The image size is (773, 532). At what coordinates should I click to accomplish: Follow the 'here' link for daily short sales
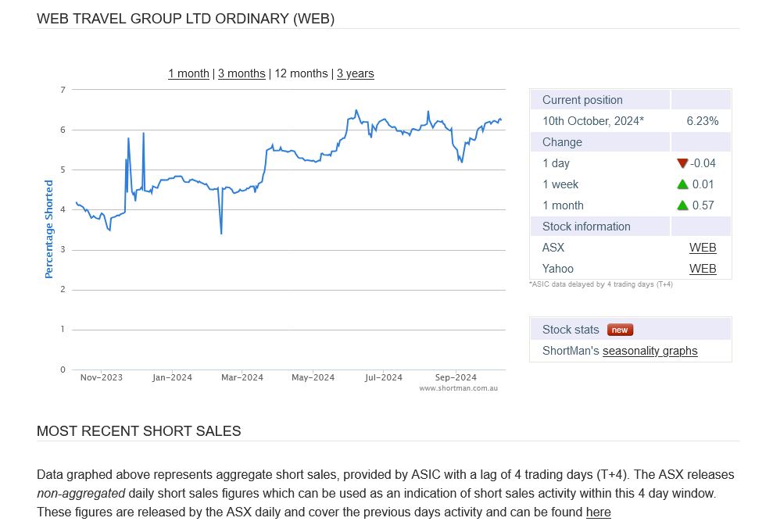(x=598, y=512)
